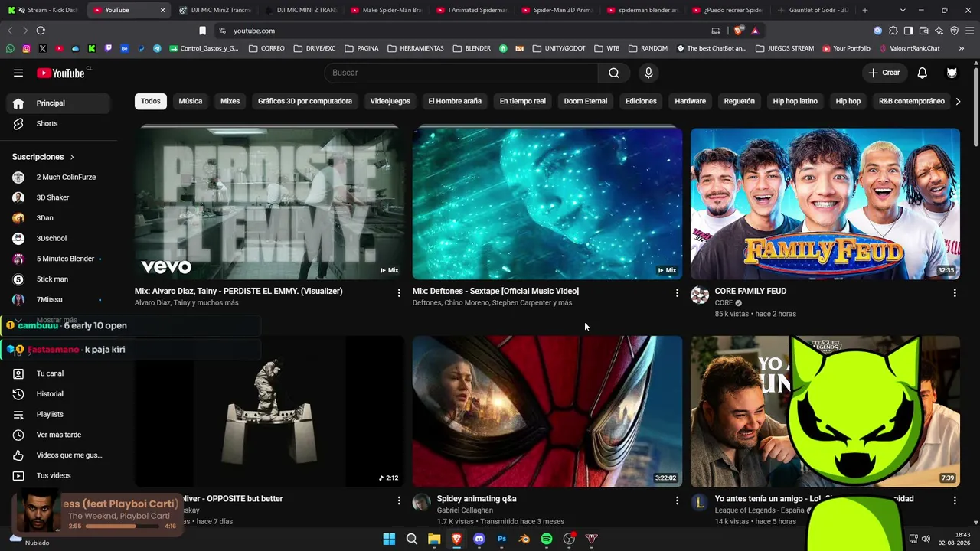This screenshot has width=980, height=551.
Task: Open more options for OPPOSITE but better
Action: [x=399, y=500]
